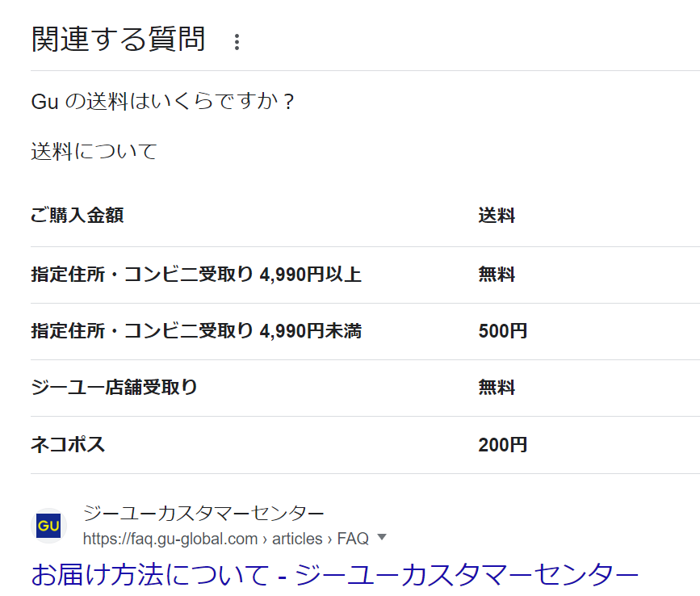Viewport: 700px width, 596px height.
Task: Collapse the question Gu の送料はいくらですか？
Action: [162, 101]
